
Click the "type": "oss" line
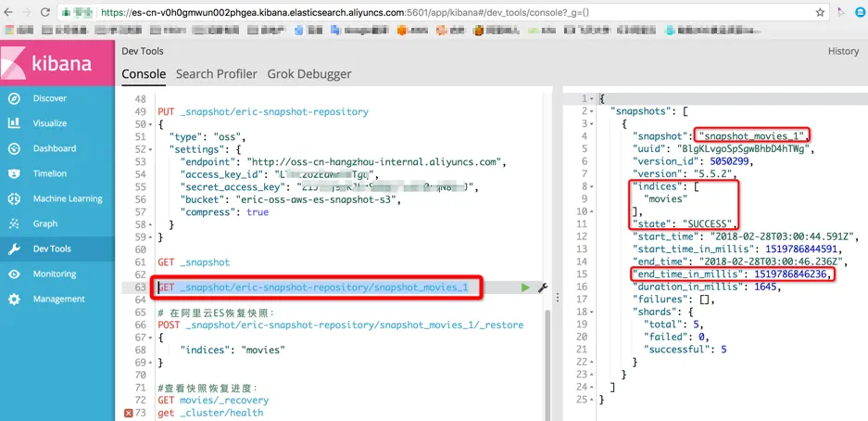(208, 137)
